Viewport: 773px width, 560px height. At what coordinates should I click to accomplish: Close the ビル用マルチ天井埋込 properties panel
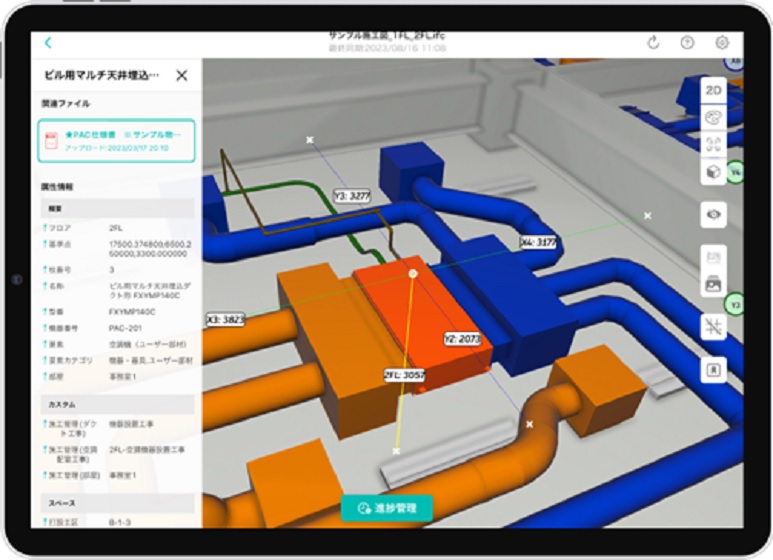[x=181, y=75]
